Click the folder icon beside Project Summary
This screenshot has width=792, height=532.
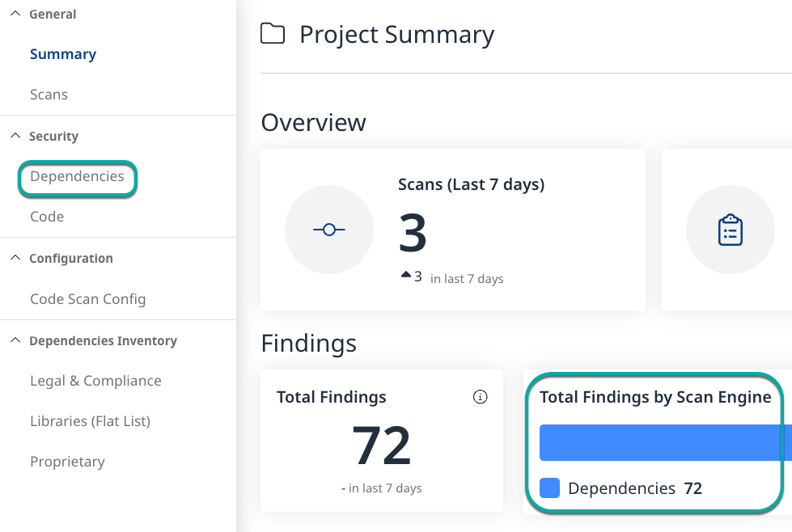[273, 33]
